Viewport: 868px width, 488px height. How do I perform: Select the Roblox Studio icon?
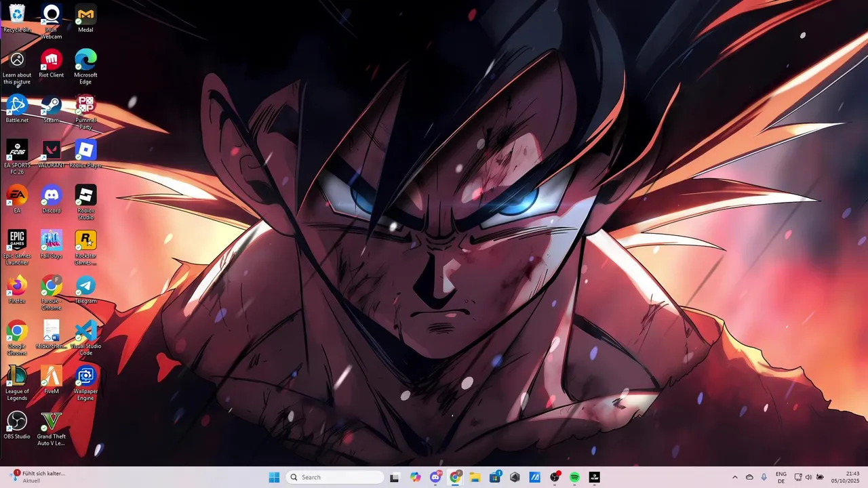point(85,203)
